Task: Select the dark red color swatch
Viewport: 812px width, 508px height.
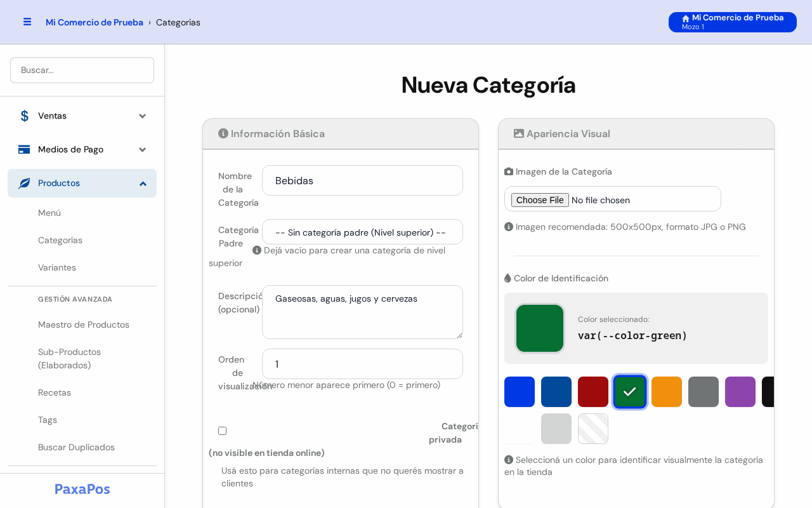Action: click(593, 392)
